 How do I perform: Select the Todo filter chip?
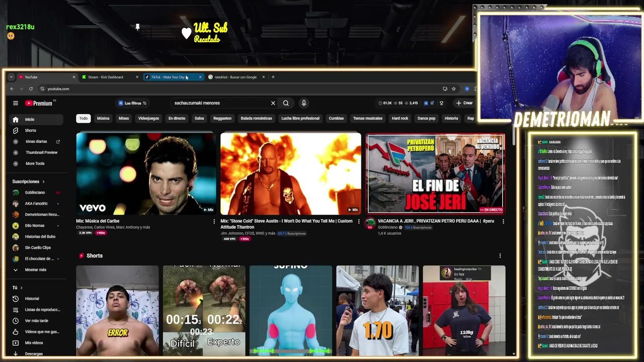[83, 118]
